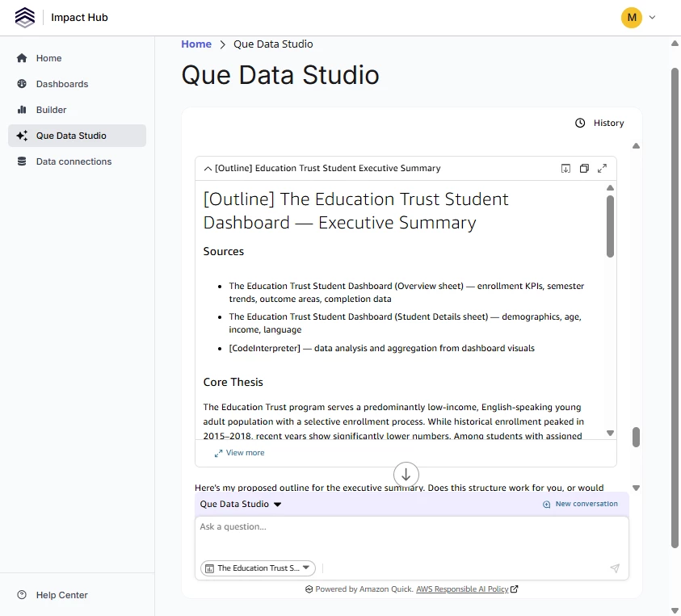Click the Que Data Studio breadcrumb text

[273, 44]
